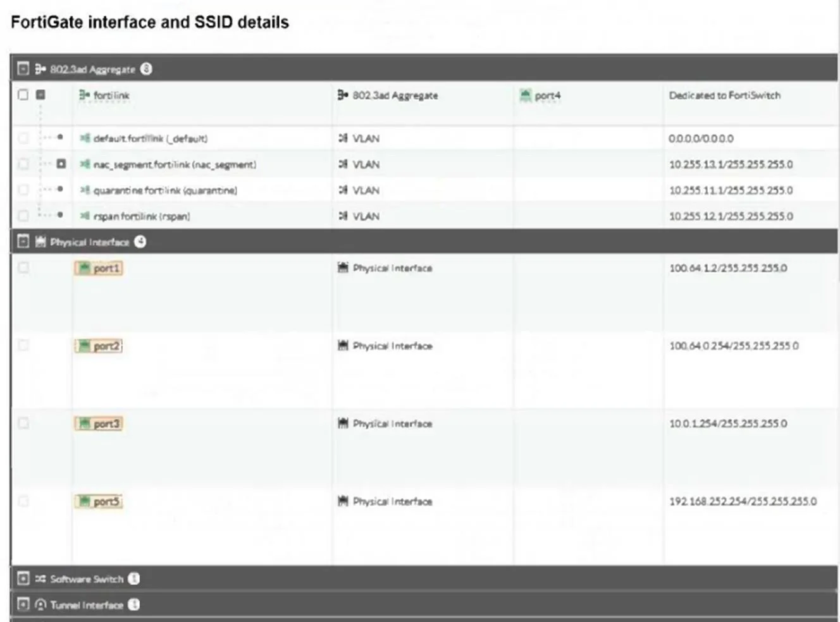The height and width of the screenshot is (622, 840).
Task: Open the port5 interface
Action: (99, 501)
